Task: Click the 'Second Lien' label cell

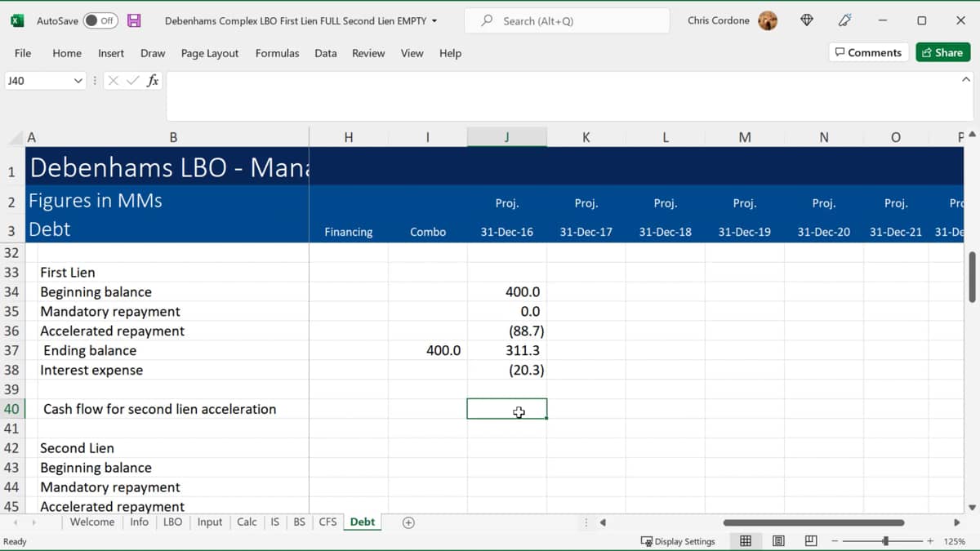Action: point(77,448)
